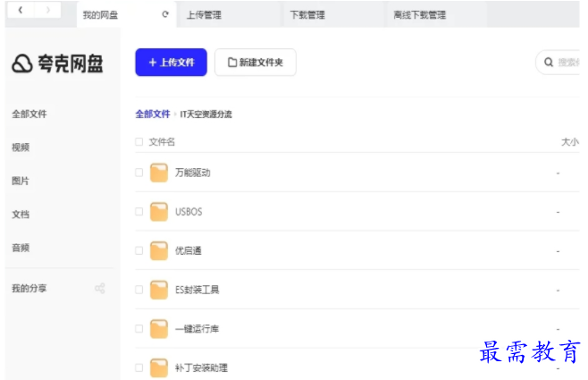Check the box for USBOS
This screenshot has width=588, height=380.
pos(139,212)
